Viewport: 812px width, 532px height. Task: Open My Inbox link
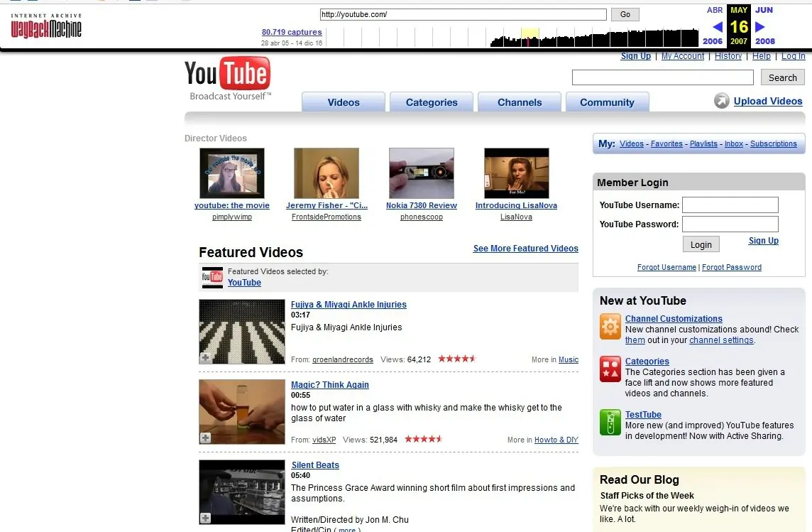pyautogui.click(x=734, y=144)
